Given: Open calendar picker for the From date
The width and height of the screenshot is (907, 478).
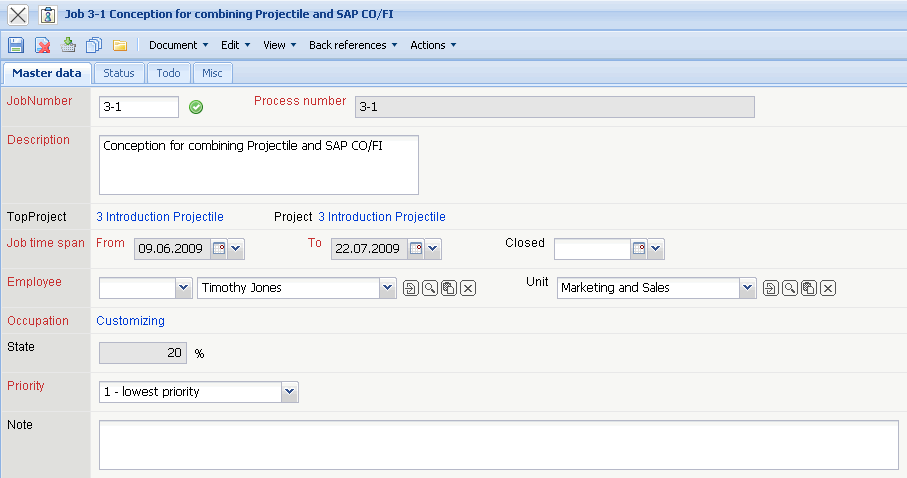Looking at the screenshot, I should point(219,249).
